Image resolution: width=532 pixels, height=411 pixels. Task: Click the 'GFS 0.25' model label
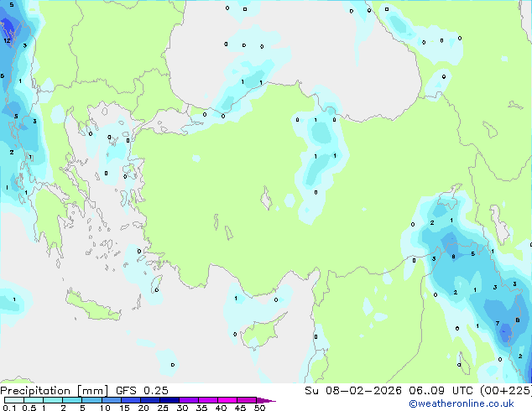tap(142, 391)
